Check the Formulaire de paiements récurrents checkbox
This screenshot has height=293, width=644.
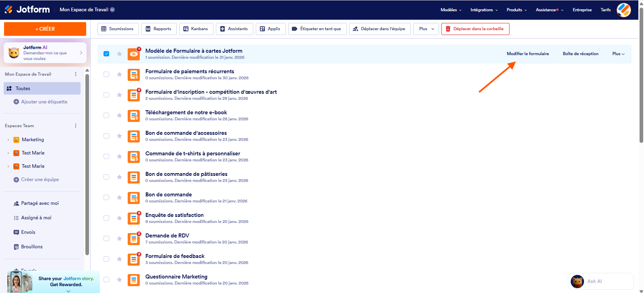(x=106, y=74)
